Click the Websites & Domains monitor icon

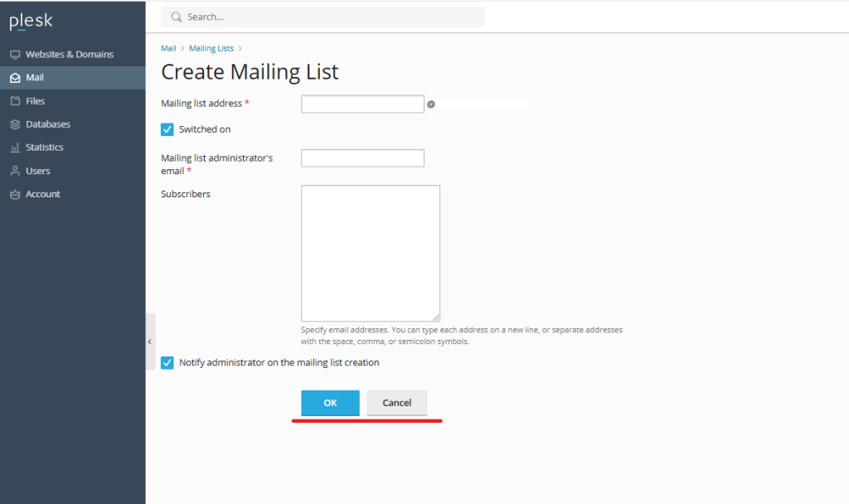[x=15, y=55]
